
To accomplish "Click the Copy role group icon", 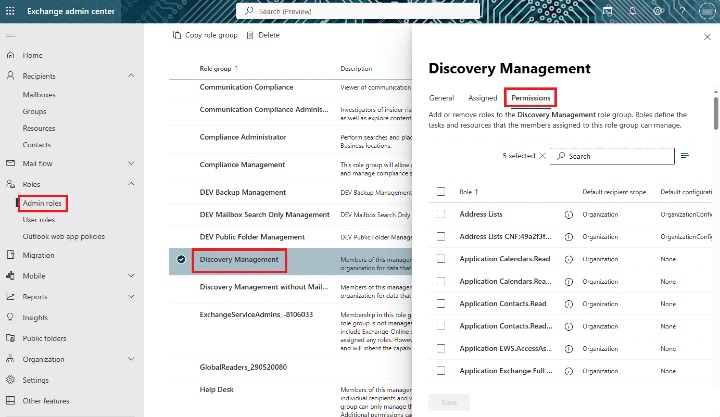I will (177, 35).
